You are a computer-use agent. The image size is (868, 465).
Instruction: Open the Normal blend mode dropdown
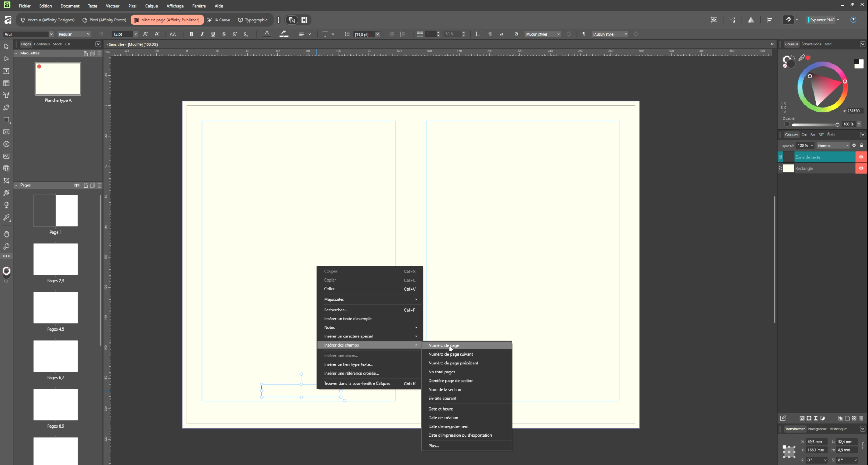click(x=833, y=146)
